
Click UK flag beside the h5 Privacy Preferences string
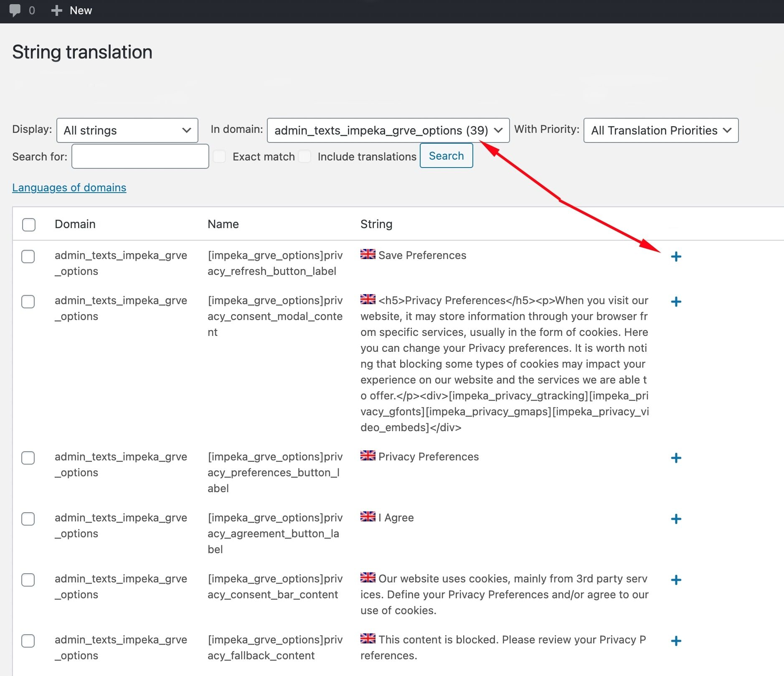[x=368, y=299]
